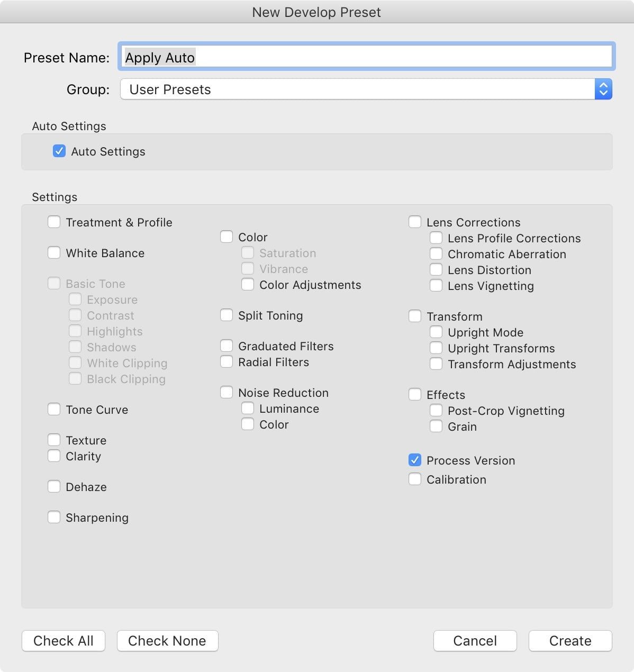Image resolution: width=634 pixels, height=672 pixels.
Task: Check the Dehaze option
Action: 54,486
